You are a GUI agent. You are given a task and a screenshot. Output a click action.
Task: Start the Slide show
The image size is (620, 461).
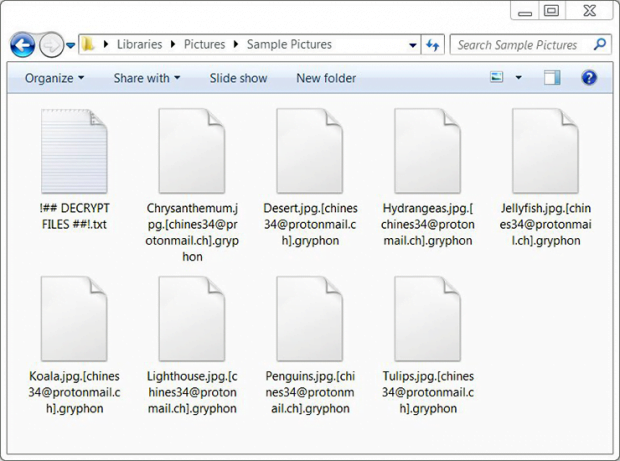click(x=238, y=78)
